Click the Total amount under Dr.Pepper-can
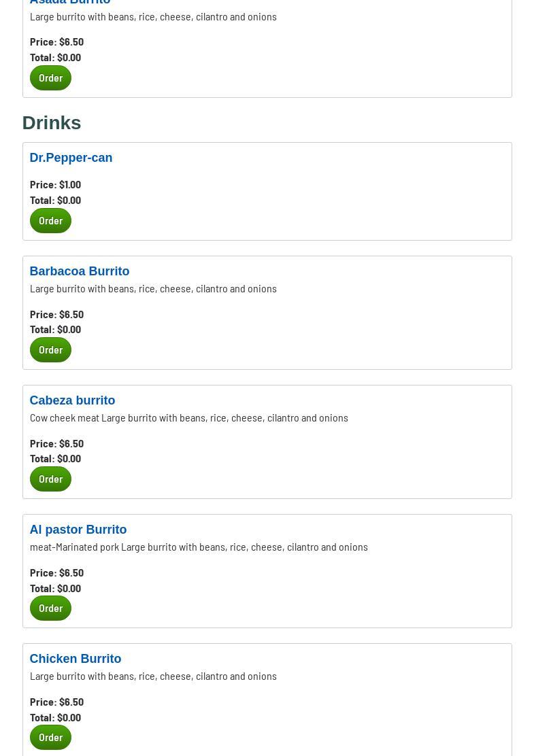The image size is (534, 756). (55, 200)
